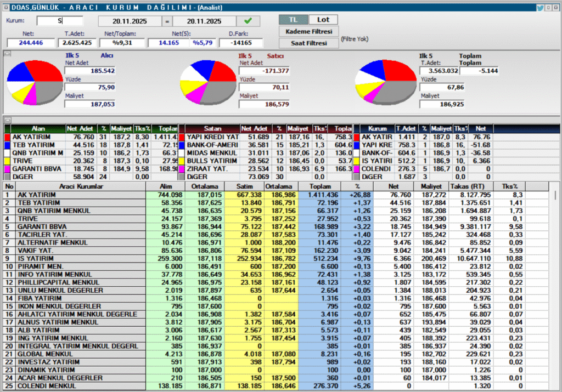
Task: Open the Kademe Filtresi filter
Action: [x=309, y=32]
